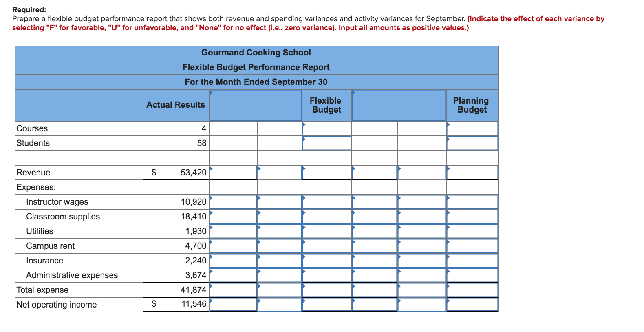Viewport: 644px width, 332px height.
Task: Click the Total expense Planning Budget field
Action: (472, 290)
